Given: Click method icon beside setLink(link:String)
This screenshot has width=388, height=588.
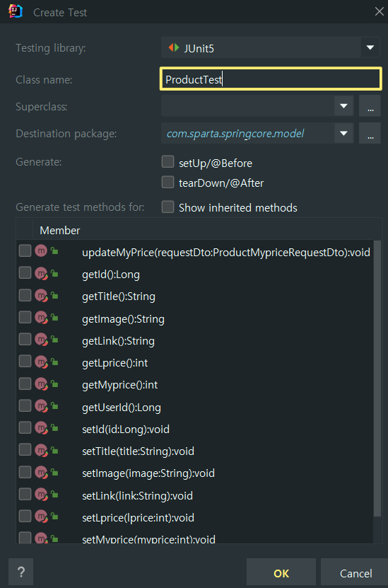Looking at the screenshot, I should [x=41, y=495].
